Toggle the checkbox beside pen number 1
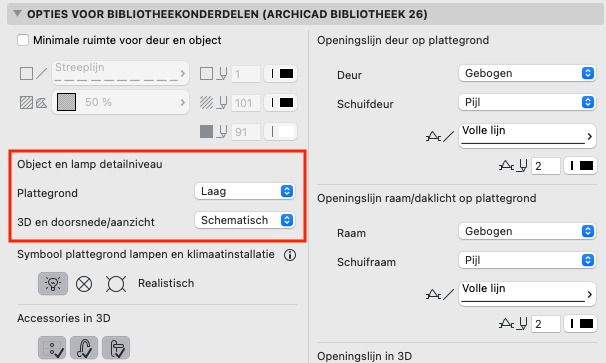606x363 pixels. pos(206,73)
